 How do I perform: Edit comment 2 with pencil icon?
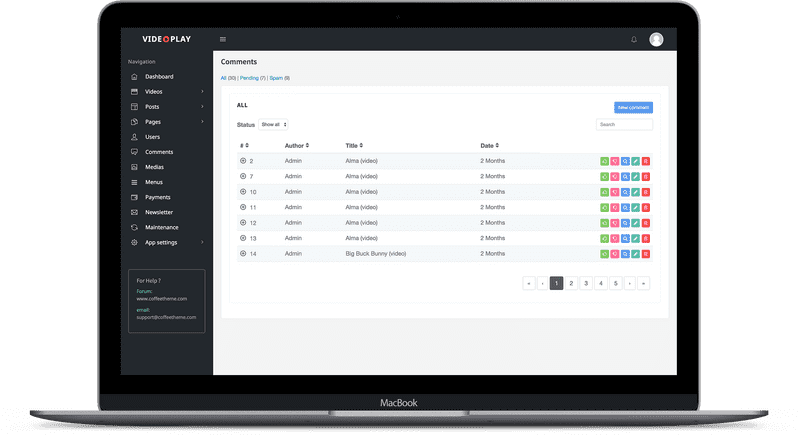[x=635, y=161]
